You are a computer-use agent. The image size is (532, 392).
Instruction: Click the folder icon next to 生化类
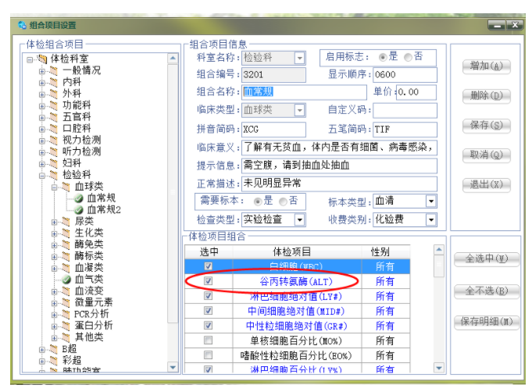66,233
